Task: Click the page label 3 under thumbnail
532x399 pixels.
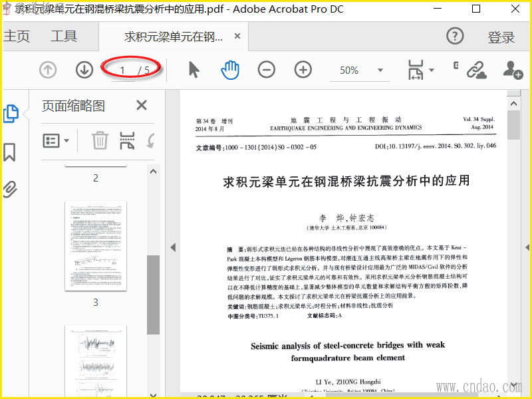Action: (x=96, y=302)
